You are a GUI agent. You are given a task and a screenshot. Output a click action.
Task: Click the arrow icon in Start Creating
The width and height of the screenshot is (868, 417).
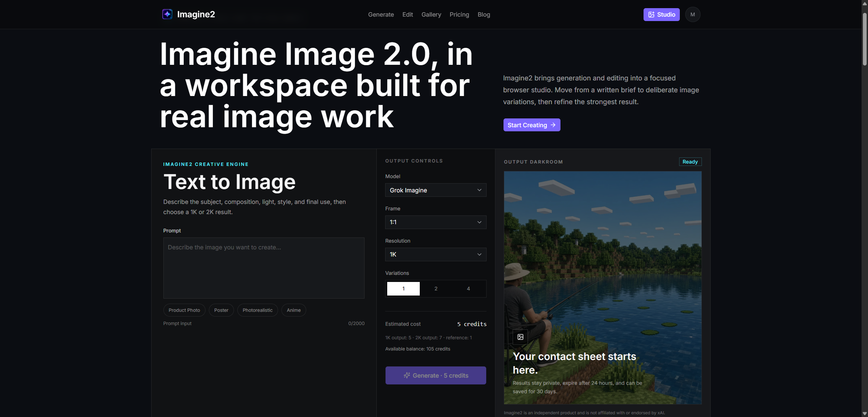coord(553,125)
